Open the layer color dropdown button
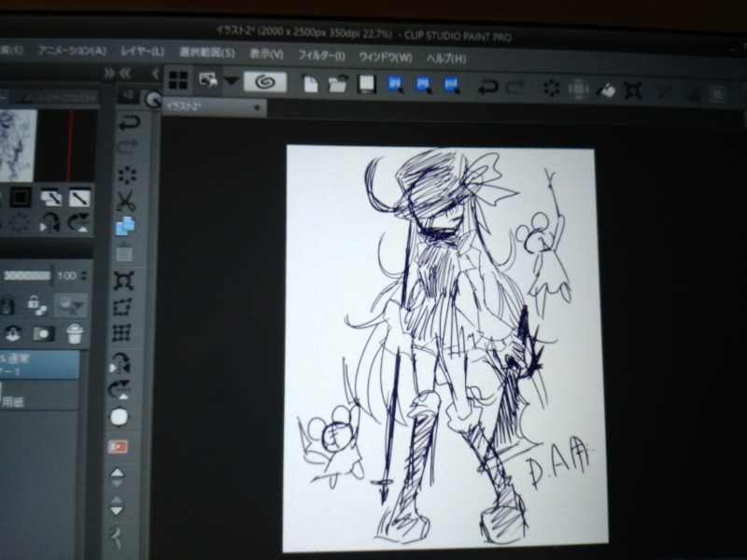The height and width of the screenshot is (560, 747). point(70,305)
